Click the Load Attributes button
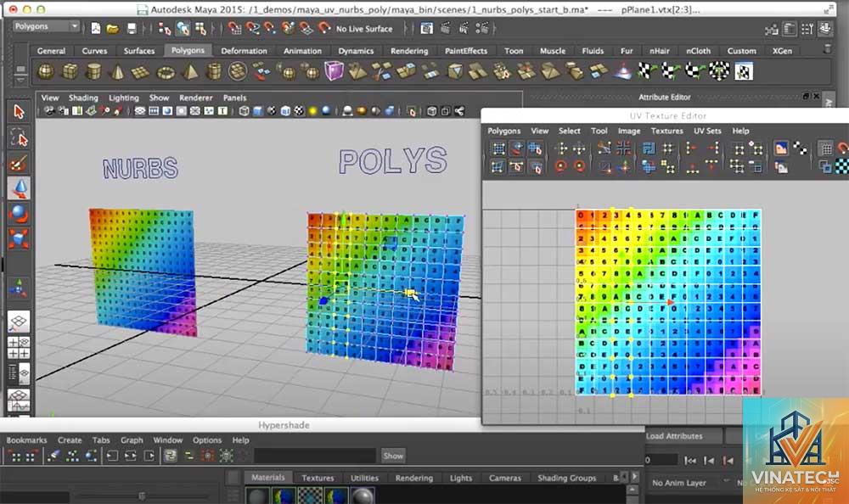This screenshot has height=504, width=849. (x=682, y=436)
